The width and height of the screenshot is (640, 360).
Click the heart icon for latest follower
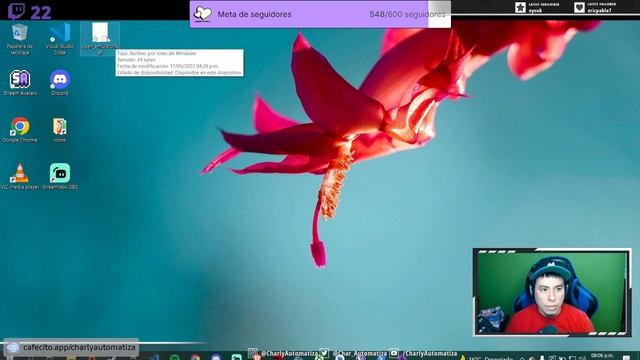pos(579,7)
